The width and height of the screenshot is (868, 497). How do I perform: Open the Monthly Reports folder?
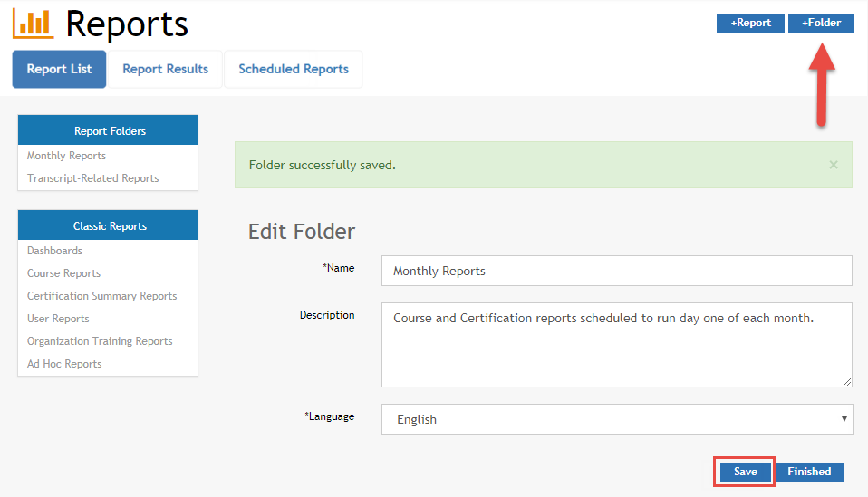click(x=66, y=156)
